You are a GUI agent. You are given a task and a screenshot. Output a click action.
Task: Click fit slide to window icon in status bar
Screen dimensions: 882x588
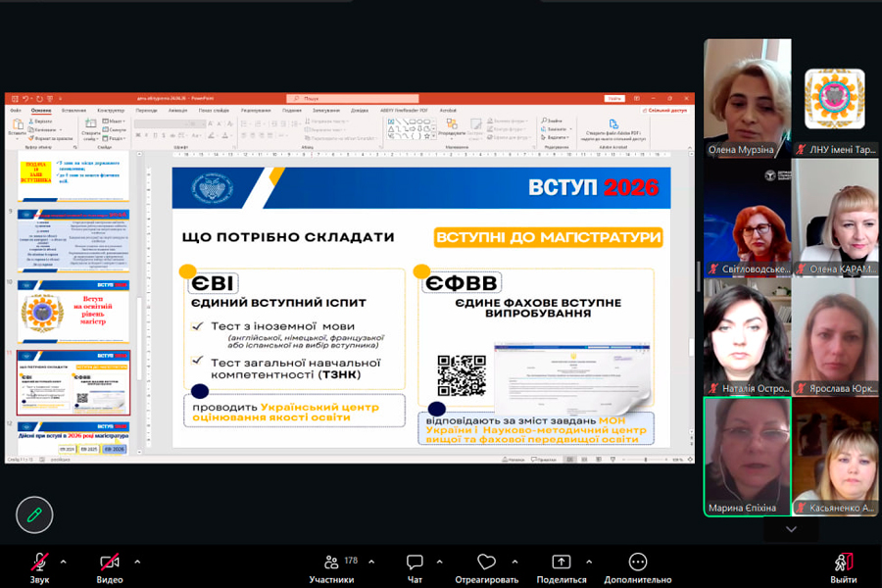pyautogui.click(x=690, y=460)
